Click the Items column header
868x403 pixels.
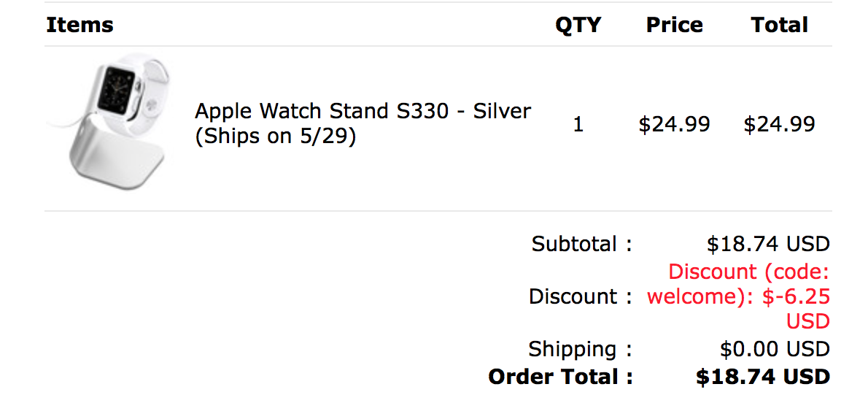pyautogui.click(x=80, y=25)
